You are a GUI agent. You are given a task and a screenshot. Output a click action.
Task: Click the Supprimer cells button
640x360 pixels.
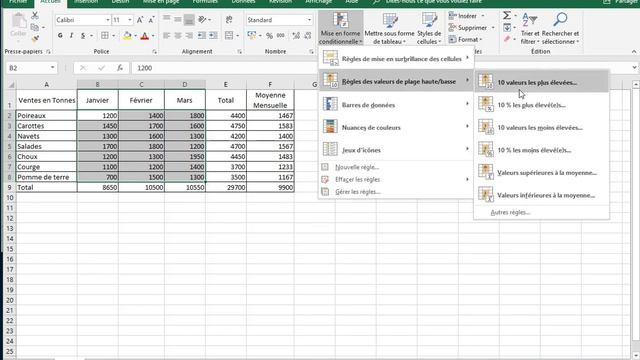471,28
